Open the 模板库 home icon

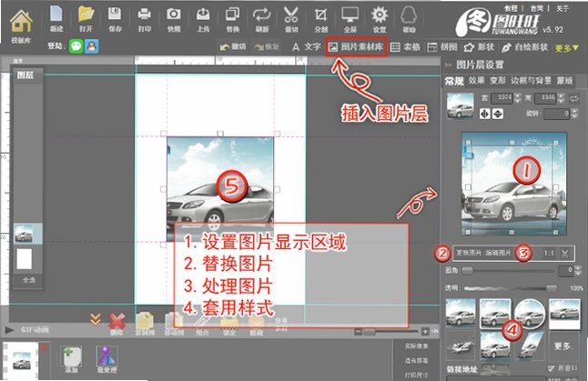[21, 22]
